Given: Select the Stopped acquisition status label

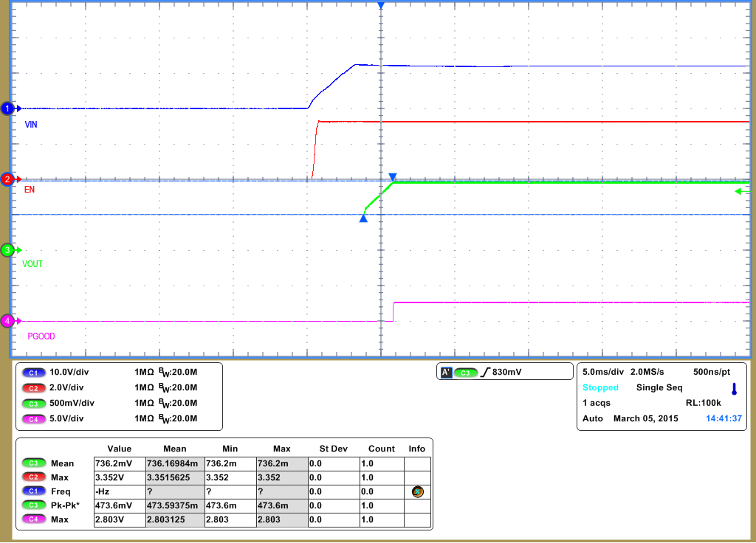Looking at the screenshot, I should 599,387.
